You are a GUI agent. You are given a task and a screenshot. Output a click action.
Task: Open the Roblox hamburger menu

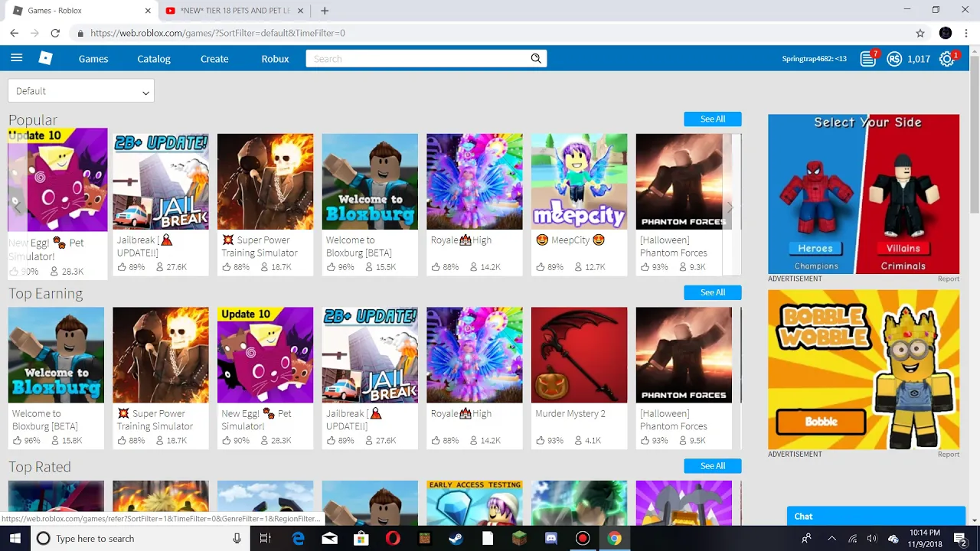[x=16, y=58]
